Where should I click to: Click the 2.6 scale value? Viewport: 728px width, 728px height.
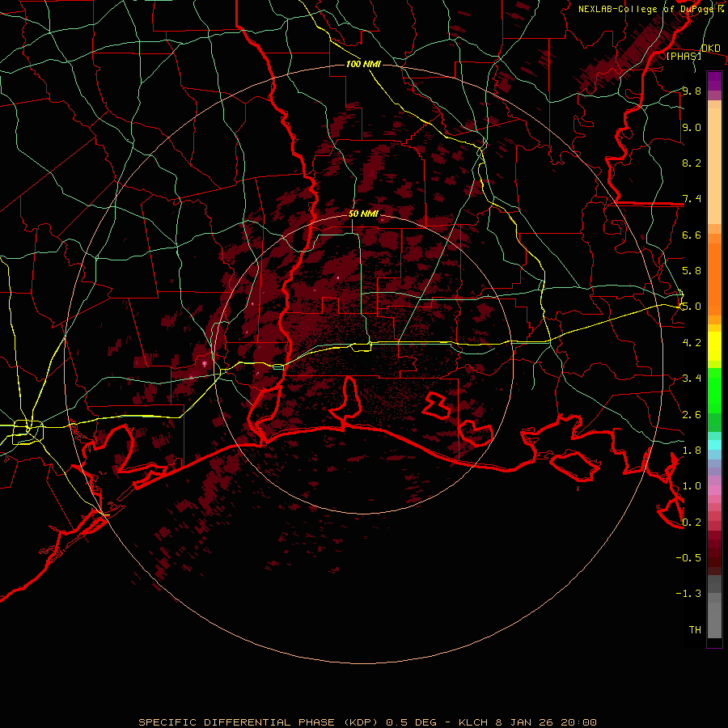[692, 415]
